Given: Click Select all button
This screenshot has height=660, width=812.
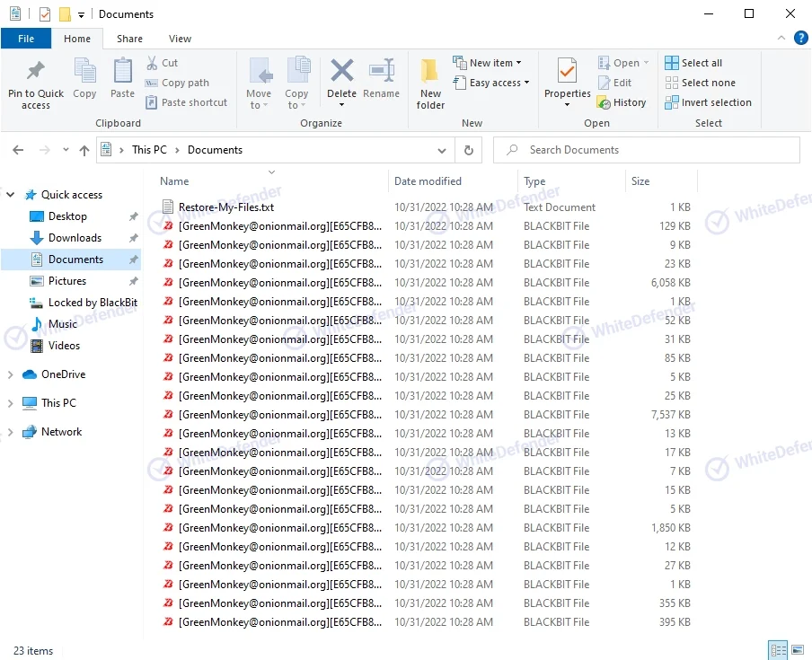Looking at the screenshot, I should click(693, 63).
